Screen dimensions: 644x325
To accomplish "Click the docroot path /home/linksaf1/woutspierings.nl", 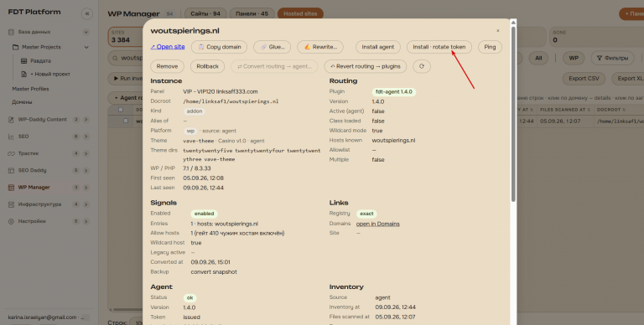I will [x=231, y=101].
